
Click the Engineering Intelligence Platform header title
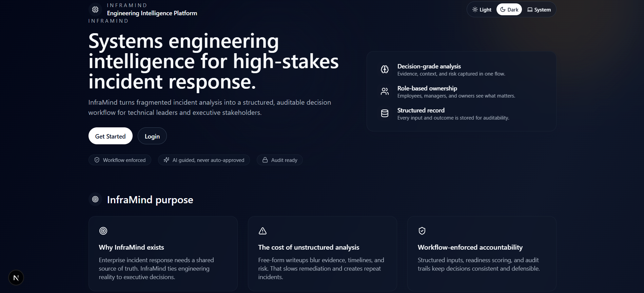click(x=152, y=13)
